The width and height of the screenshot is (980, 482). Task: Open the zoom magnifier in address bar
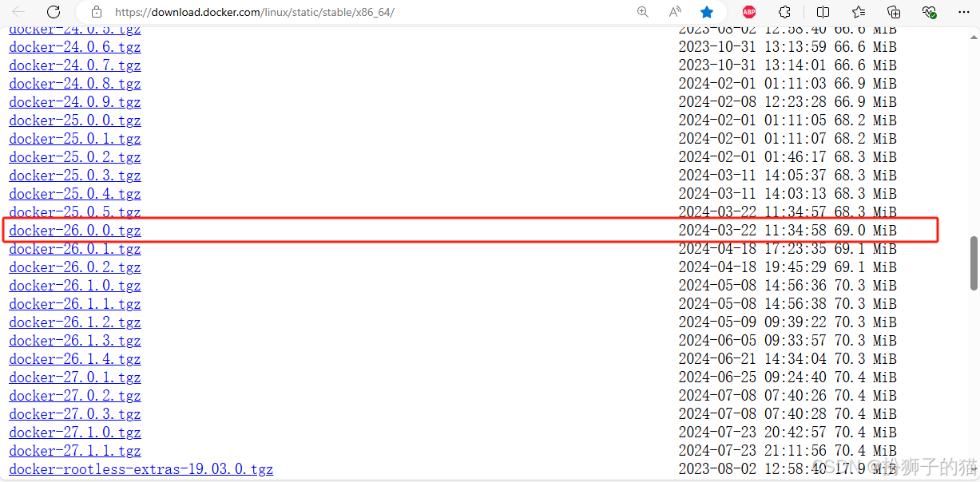pos(643,12)
